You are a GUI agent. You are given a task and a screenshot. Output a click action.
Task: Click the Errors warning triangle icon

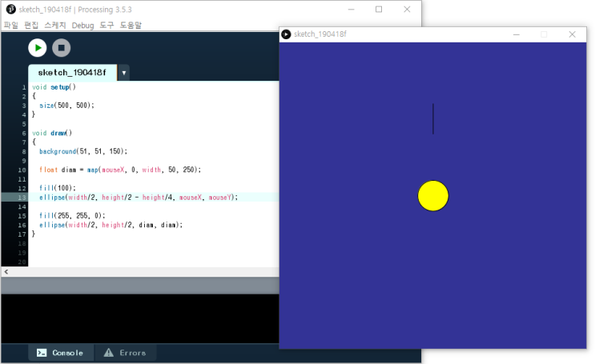[109, 353]
